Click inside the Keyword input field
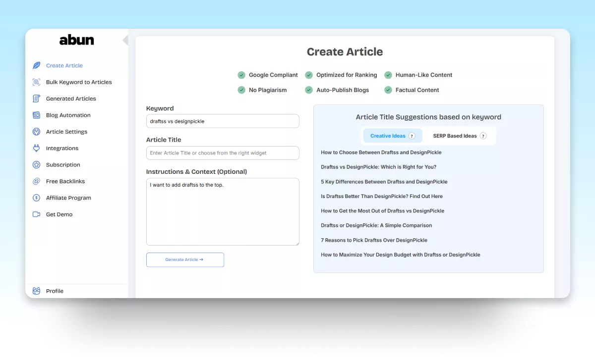Screen dimensions: 595x364 [x=223, y=121]
